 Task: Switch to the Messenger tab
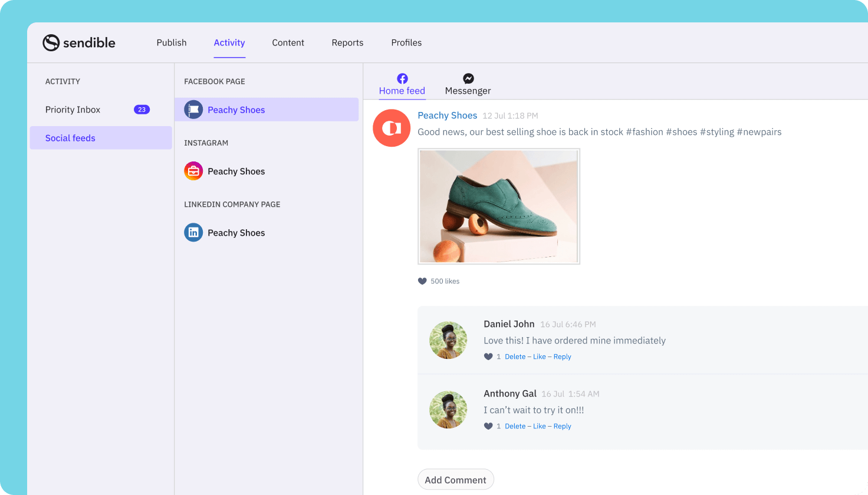[x=468, y=90]
